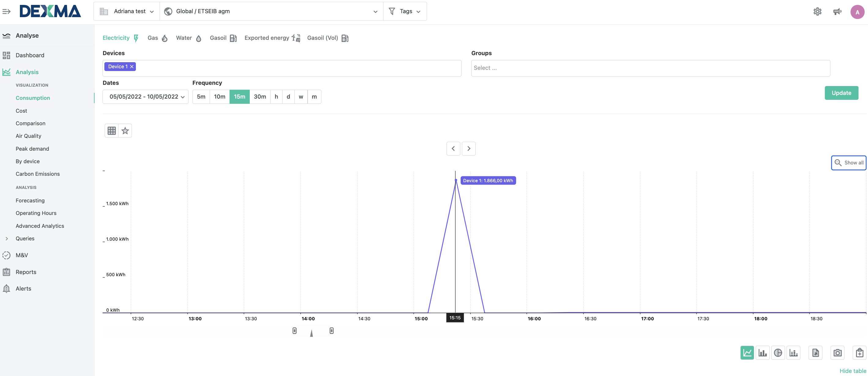The image size is (868, 376).
Task: Click Show all zoom button
Action: point(848,163)
